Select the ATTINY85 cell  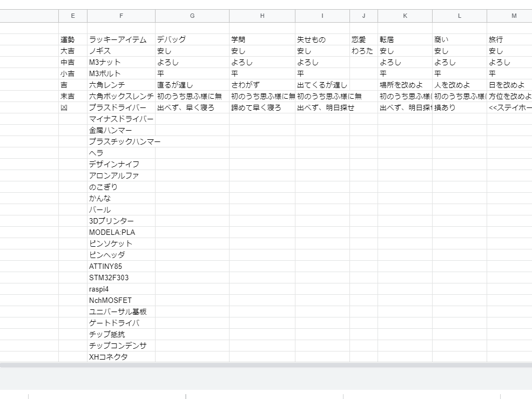(121, 266)
